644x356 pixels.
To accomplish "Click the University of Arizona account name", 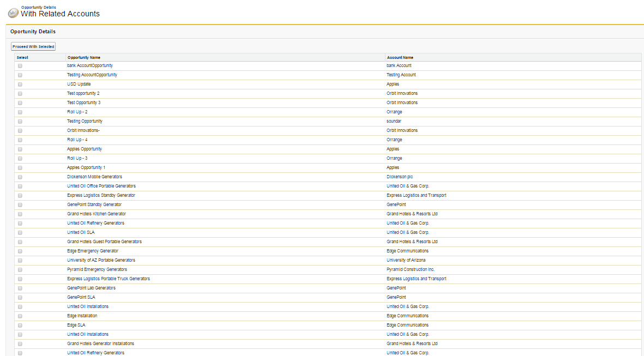I will tap(406, 261).
